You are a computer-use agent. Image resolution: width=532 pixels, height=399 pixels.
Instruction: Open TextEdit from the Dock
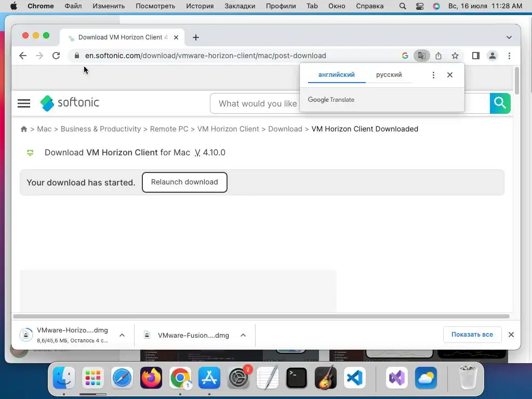pyautogui.click(x=268, y=378)
